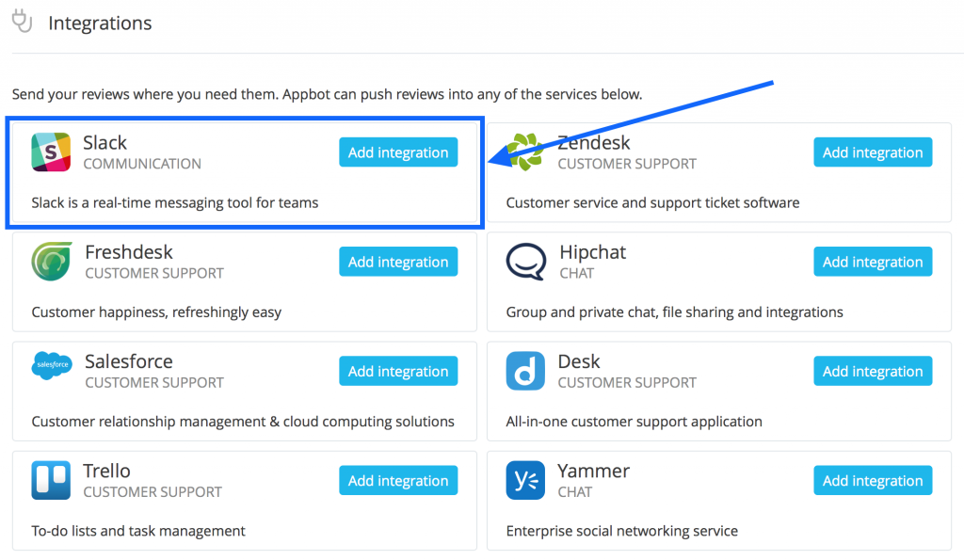Screen dimensions: 964x560
Task: Add the Freshdesk integration
Action: [398, 262]
